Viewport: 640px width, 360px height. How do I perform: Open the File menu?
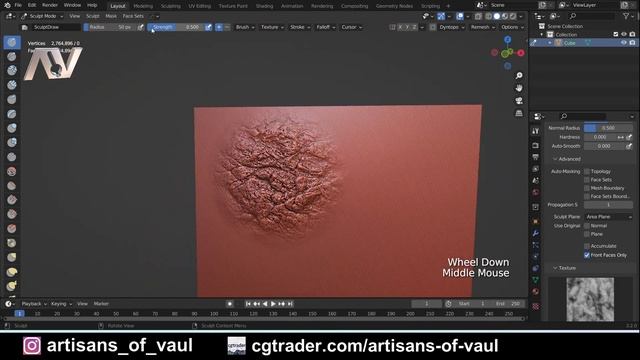tap(18, 5)
